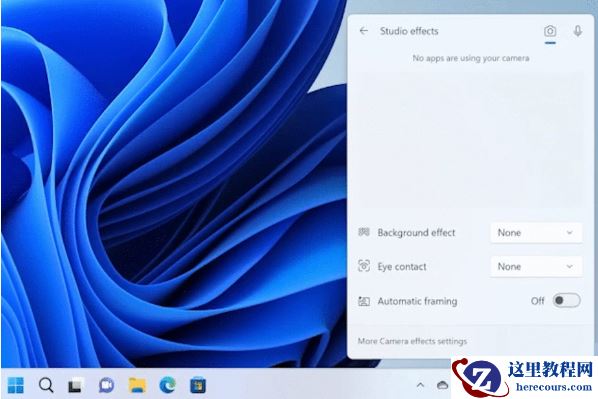Screen dimensions: 598x399
Task: Click the 'Background effect' label
Action: click(x=416, y=233)
